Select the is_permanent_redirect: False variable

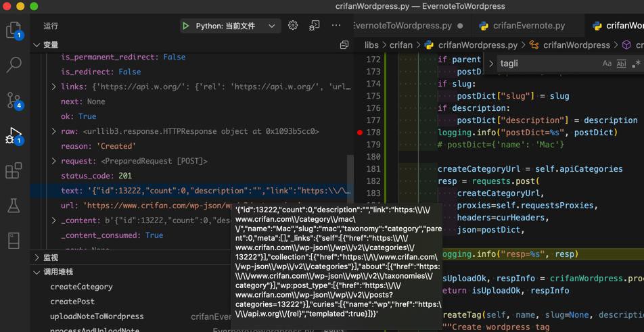pyautogui.click(x=123, y=57)
